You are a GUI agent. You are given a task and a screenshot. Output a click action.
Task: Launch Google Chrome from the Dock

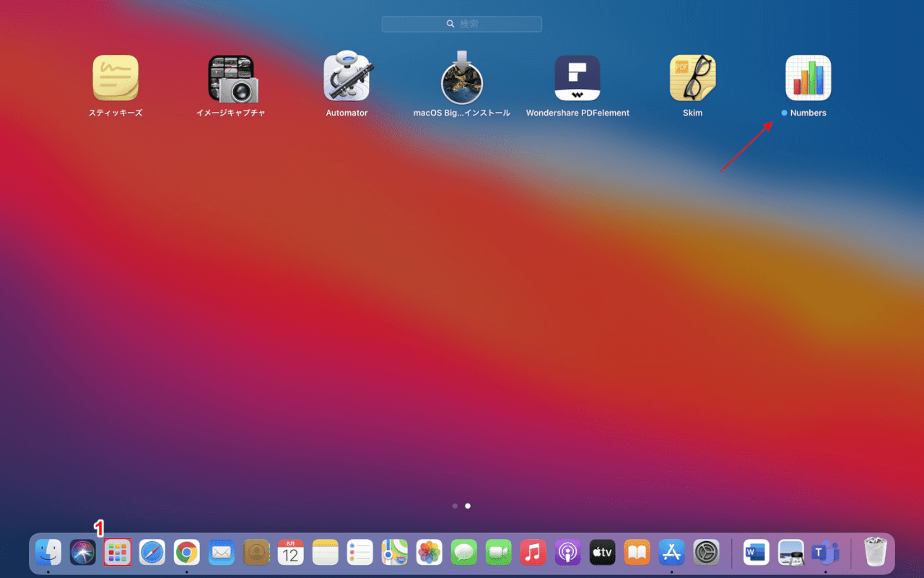[187, 553]
